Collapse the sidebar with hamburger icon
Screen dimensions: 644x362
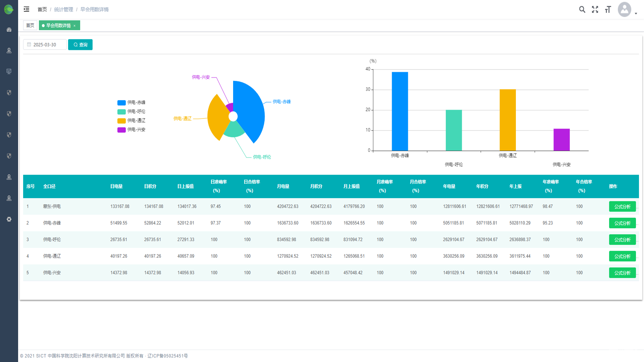click(x=26, y=9)
